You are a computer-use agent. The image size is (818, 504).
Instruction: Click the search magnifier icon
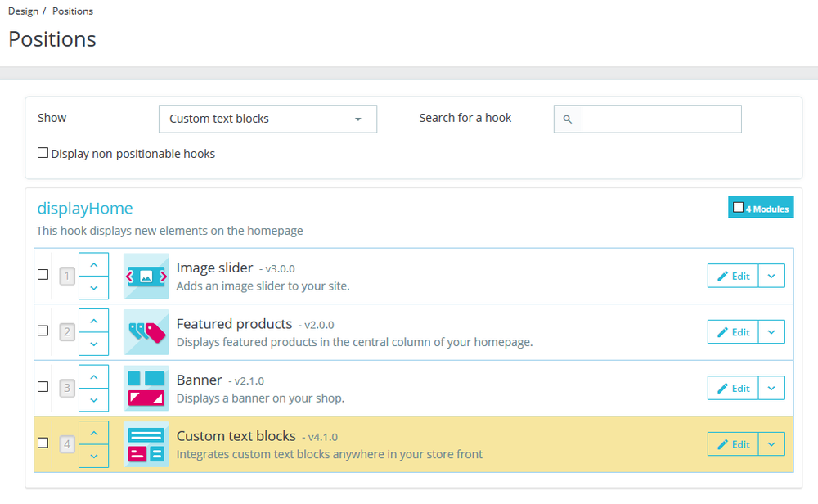coord(568,119)
